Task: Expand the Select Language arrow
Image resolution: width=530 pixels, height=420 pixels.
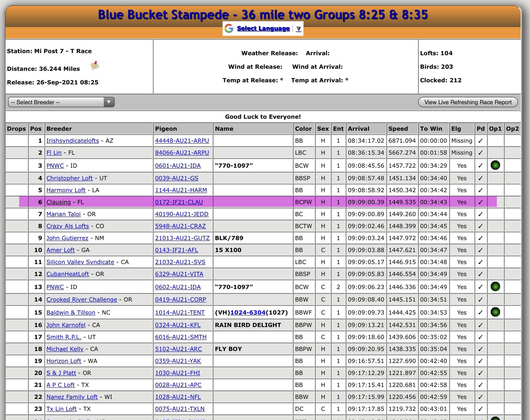Action: (x=298, y=29)
